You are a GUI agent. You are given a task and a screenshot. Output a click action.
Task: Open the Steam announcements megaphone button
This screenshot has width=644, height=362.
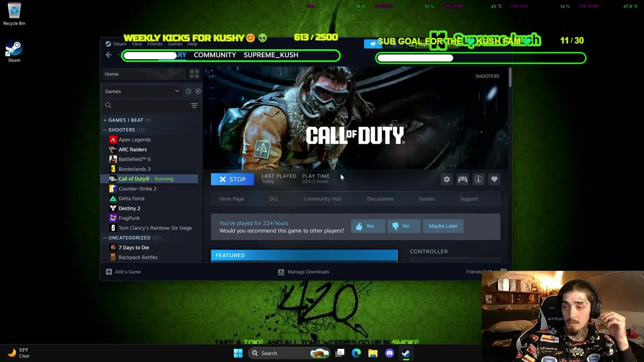373,44
